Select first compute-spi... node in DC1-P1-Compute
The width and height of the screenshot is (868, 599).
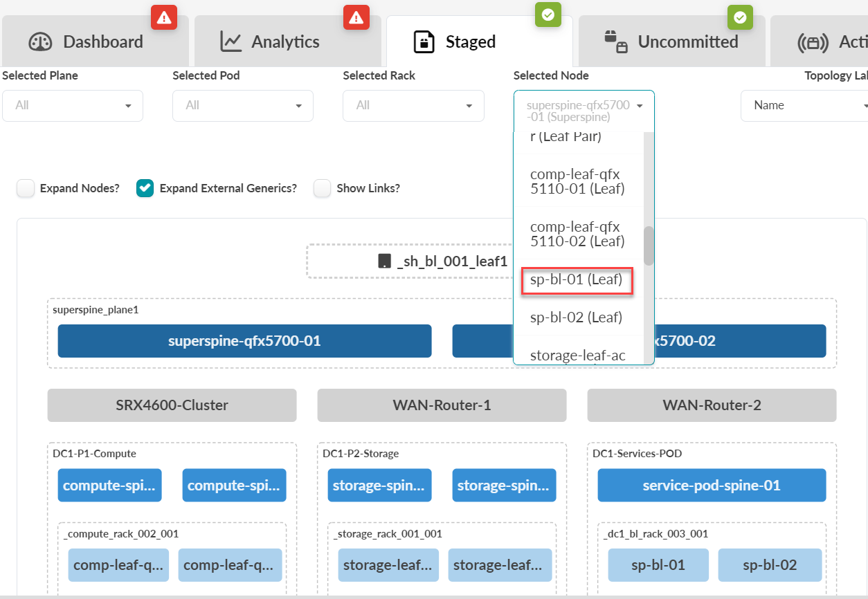(109, 486)
